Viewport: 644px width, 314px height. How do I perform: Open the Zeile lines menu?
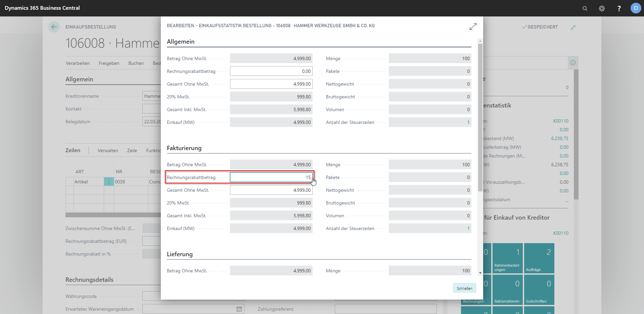132,150
